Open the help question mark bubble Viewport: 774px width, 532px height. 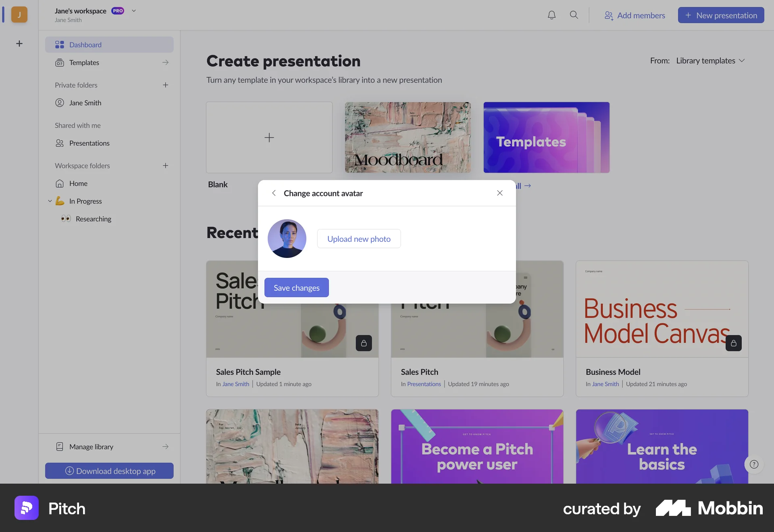pos(753,464)
